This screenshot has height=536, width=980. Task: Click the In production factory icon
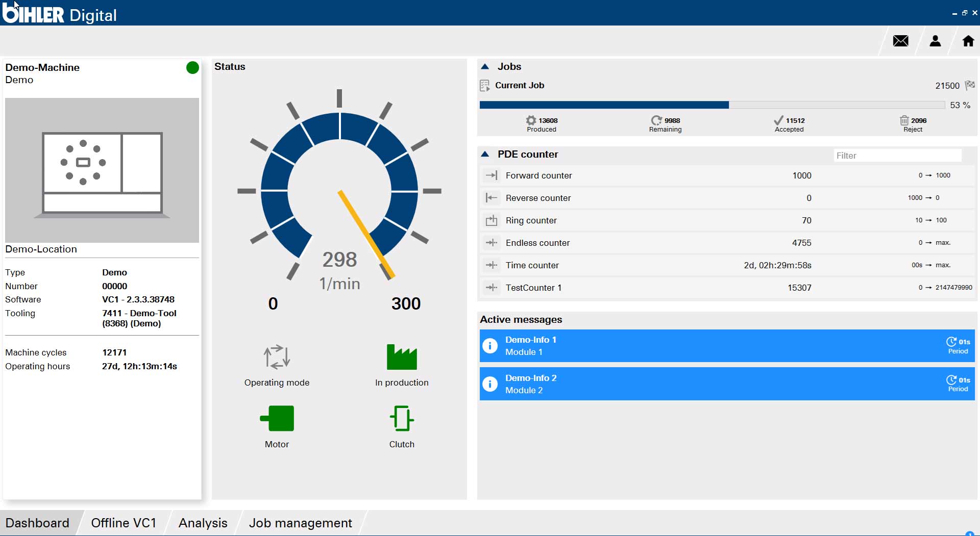(402, 356)
